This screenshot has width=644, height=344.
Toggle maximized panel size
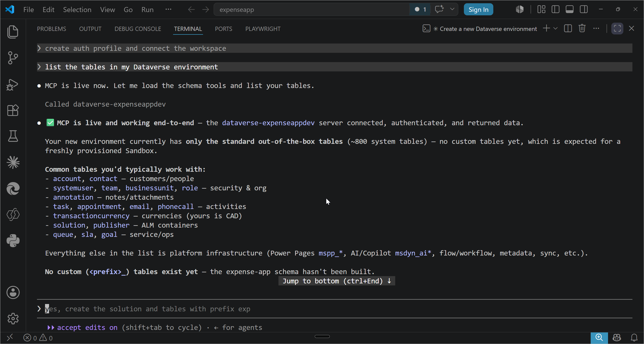click(x=617, y=28)
